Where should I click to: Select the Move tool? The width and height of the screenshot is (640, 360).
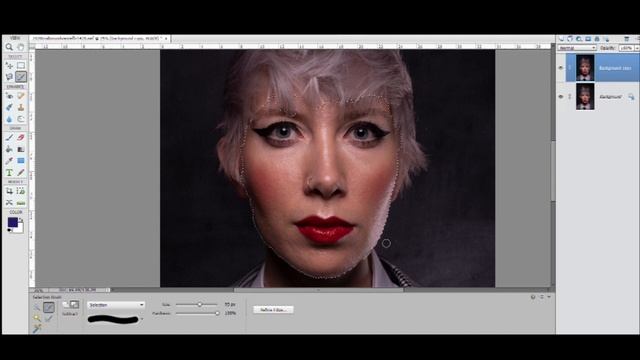click(9, 65)
